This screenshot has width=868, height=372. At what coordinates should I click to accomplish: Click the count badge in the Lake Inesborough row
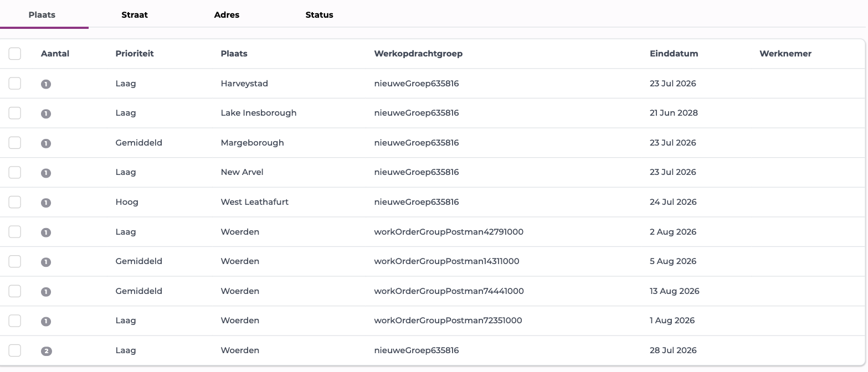[x=46, y=113]
